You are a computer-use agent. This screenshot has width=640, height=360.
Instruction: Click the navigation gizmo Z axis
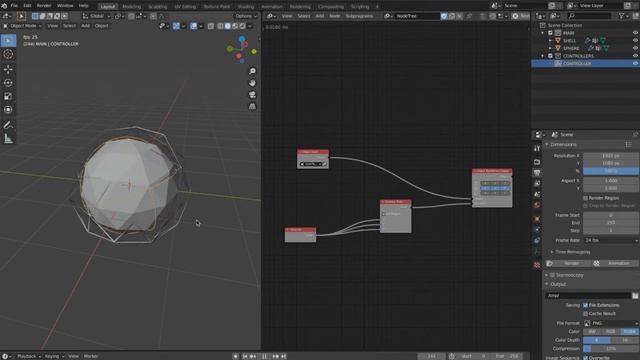pos(242,39)
